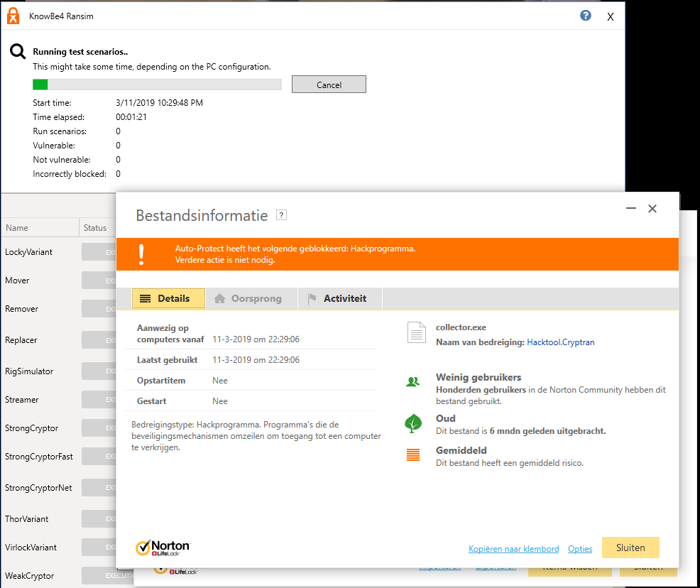This screenshot has width=700, height=588.
Task: Select the LockyVariant scenario row
Action: pyautogui.click(x=58, y=252)
